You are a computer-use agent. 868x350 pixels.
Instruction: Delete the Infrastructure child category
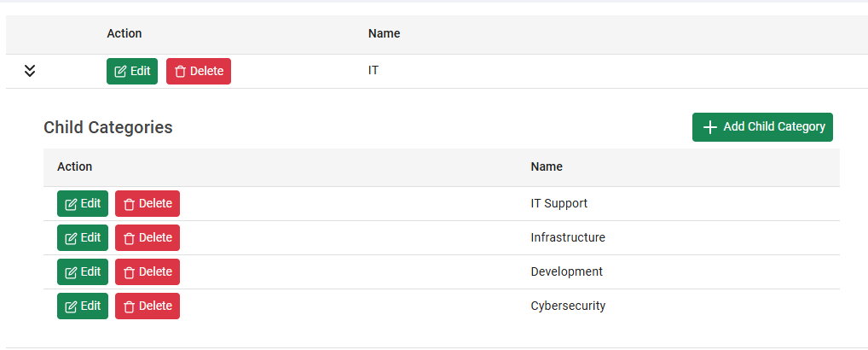click(148, 237)
